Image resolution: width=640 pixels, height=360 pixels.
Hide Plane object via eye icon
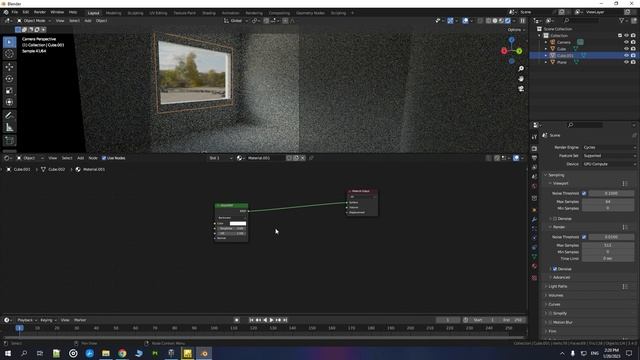click(627, 62)
